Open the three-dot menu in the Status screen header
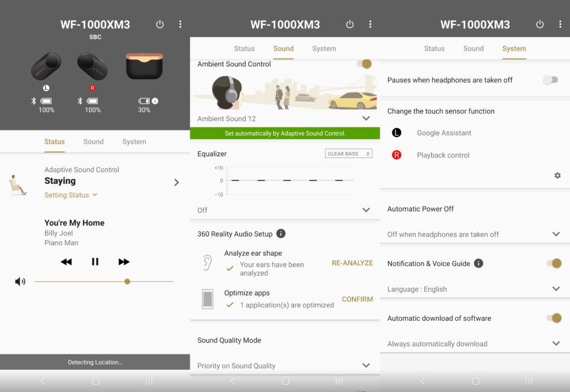Image resolution: width=570 pixels, height=392 pixels. (x=180, y=24)
